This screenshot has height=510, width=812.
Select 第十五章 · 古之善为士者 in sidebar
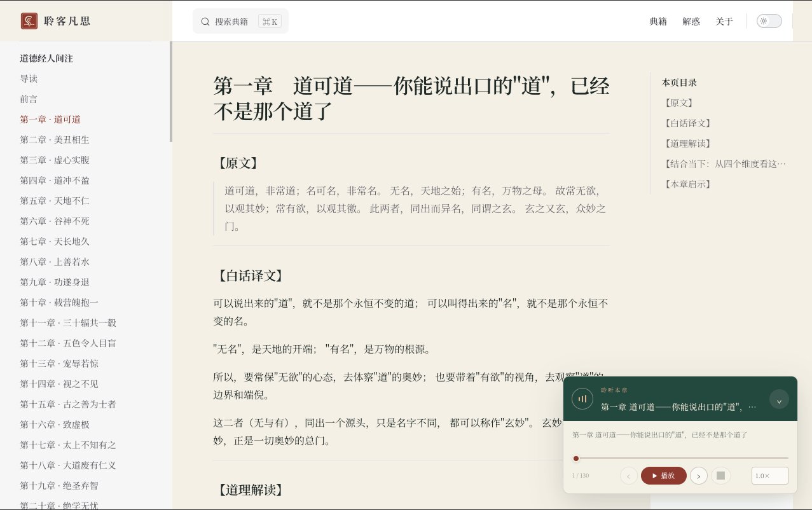[68, 404]
